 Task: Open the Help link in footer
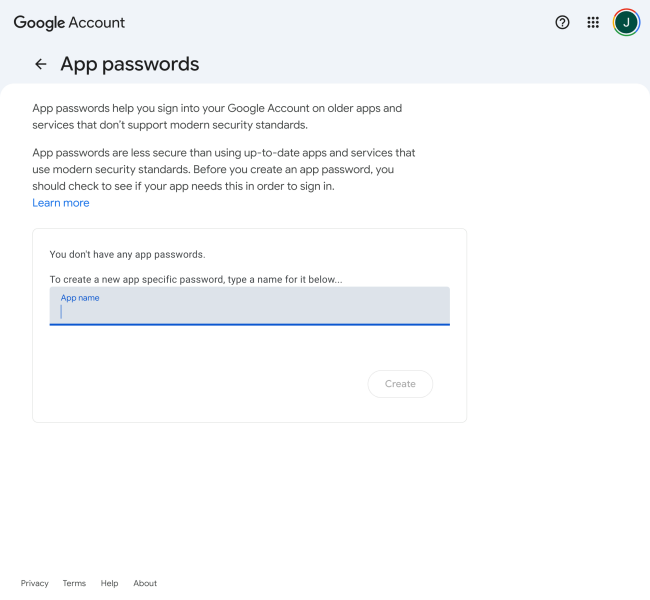[109, 583]
